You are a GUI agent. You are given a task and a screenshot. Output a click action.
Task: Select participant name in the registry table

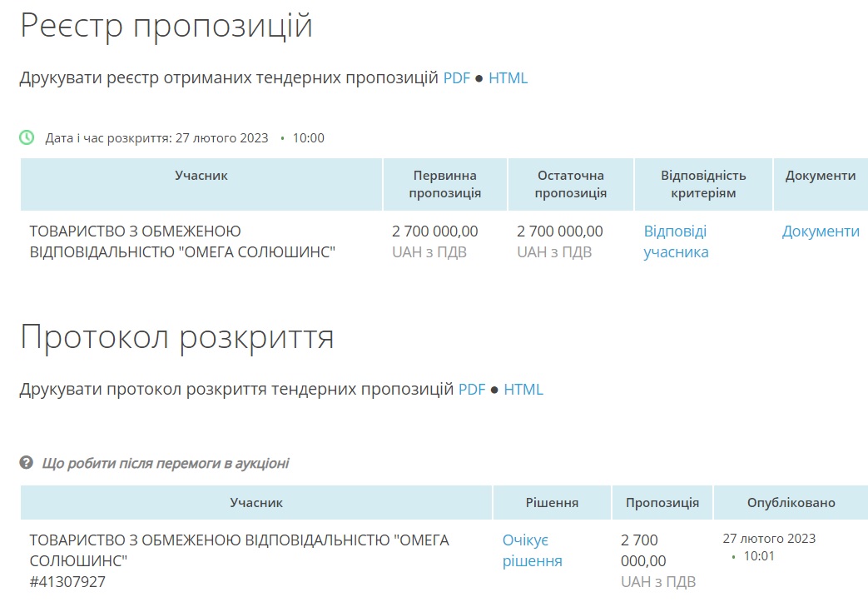coord(183,241)
